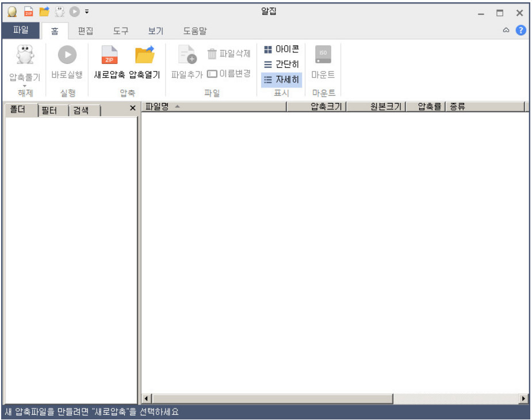This screenshot has height=420, width=532.
Task: Click the 파일삭제 trash button
Action: point(229,54)
